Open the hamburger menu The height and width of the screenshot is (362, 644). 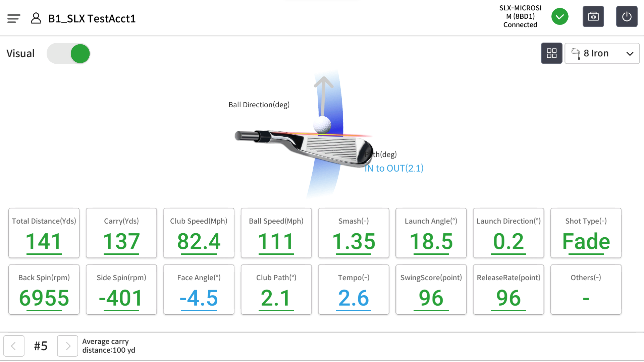[x=14, y=18]
